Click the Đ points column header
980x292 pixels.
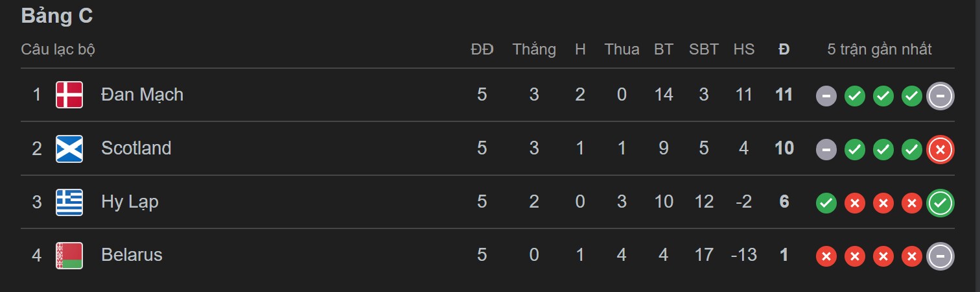click(x=784, y=49)
